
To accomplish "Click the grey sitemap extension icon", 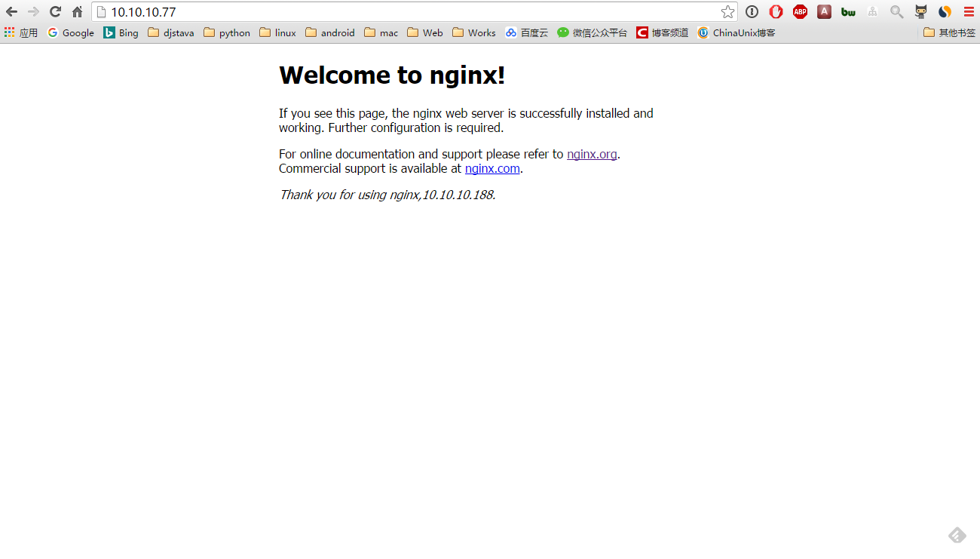I will coord(872,11).
